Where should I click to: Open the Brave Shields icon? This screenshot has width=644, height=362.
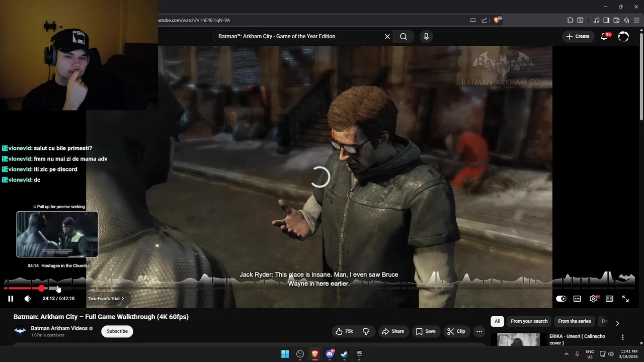click(498, 20)
